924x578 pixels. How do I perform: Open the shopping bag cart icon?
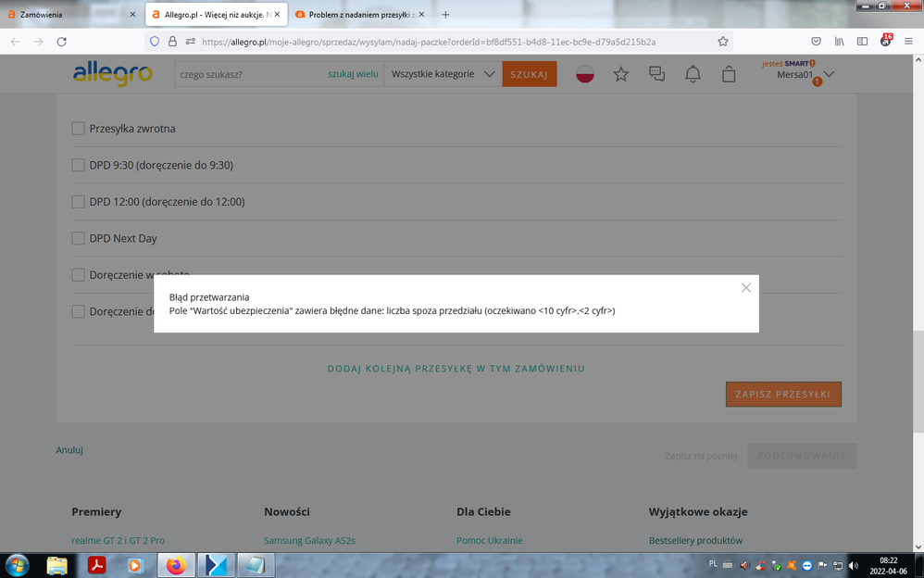(729, 74)
